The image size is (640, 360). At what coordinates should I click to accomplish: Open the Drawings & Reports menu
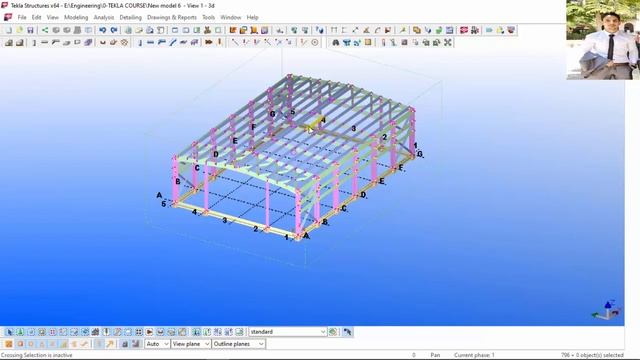point(172,17)
